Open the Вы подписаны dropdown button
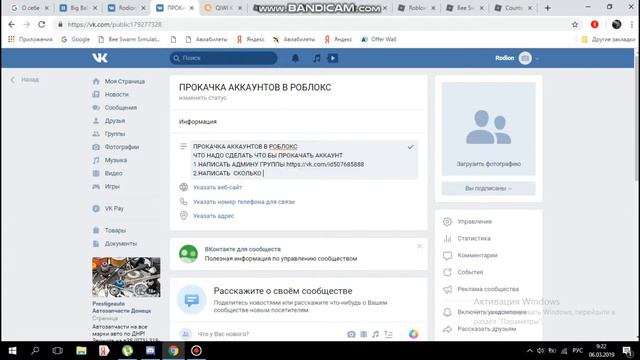The height and width of the screenshot is (360, 640). 489,189
